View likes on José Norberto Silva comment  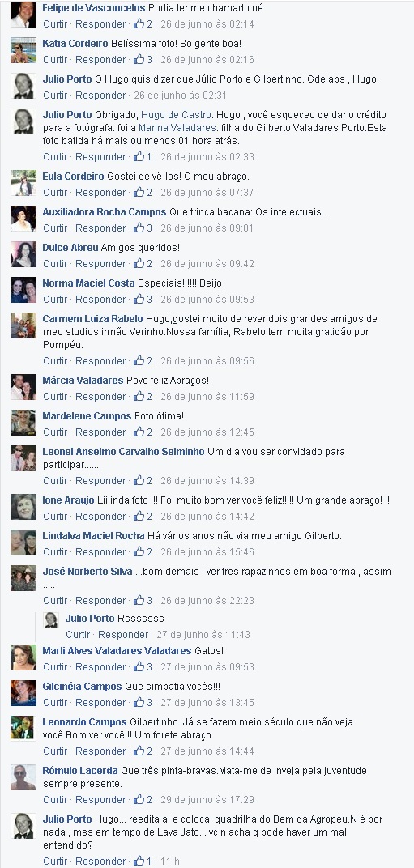point(143,600)
